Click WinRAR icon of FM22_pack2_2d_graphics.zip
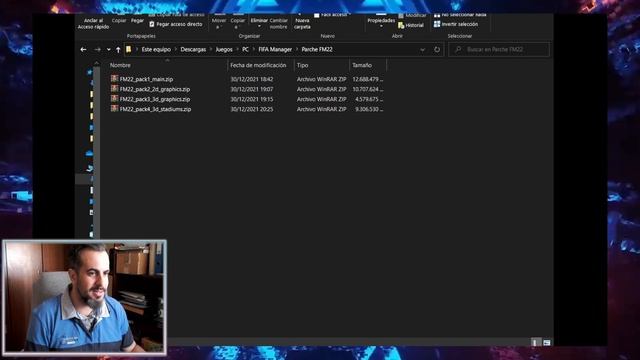The height and width of the screenshot is (360, 640). (x=114, y=89)
